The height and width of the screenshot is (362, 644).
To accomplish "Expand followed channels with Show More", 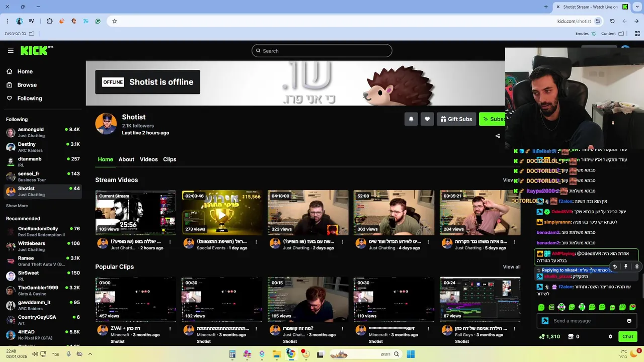I will click(17, 206).
